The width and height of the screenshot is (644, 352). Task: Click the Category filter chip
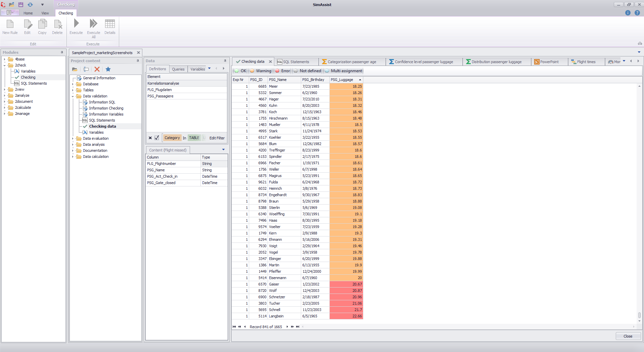pyautogui.click(x=172, y=138)
